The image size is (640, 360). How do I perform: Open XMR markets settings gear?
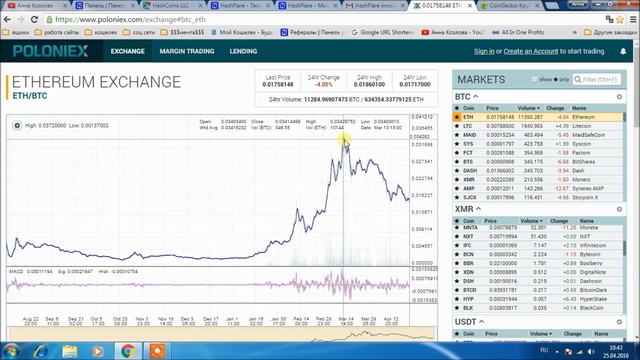[619, 209]
